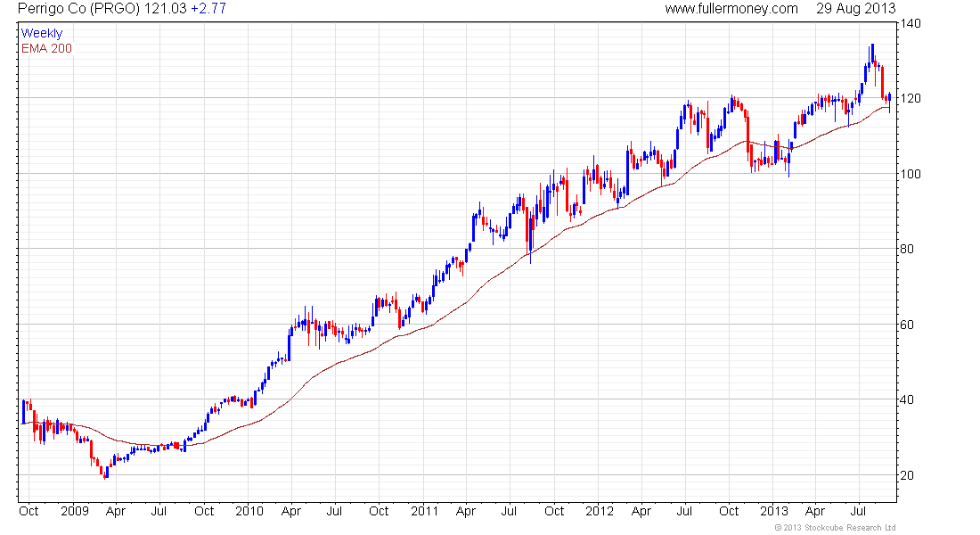Select the red EMA 200 legend label
Viewport: 980px width, 535px height.
(x=46, y=48)
